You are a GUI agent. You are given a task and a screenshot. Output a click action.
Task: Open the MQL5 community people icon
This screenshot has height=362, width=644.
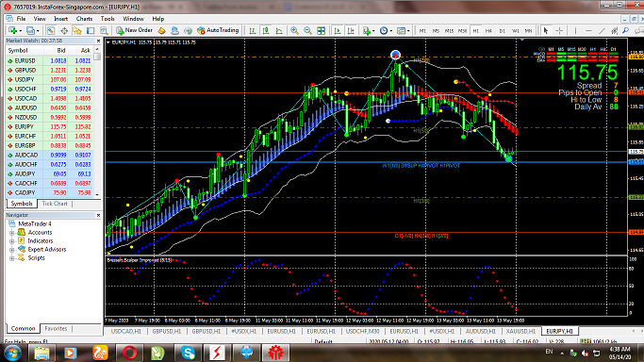click(175, 31)
